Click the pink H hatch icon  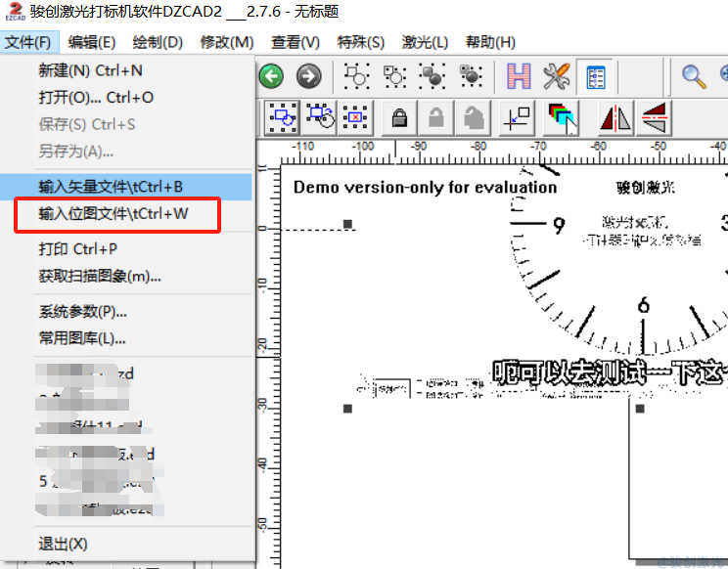tap(519, 76)
